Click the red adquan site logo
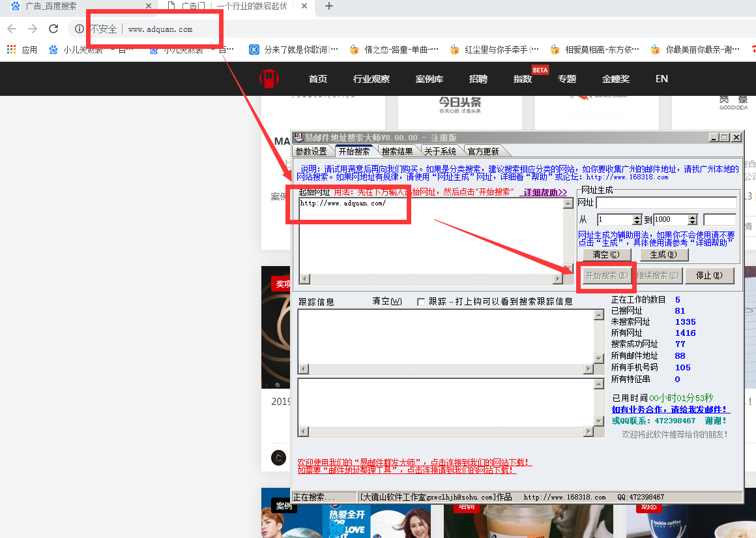 coord(269,79)
